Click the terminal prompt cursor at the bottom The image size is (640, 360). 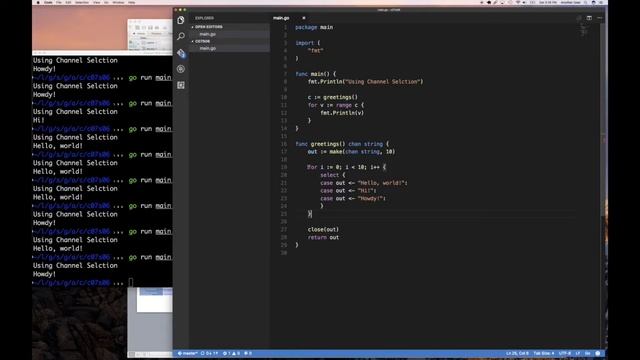[x=131, y=282]
